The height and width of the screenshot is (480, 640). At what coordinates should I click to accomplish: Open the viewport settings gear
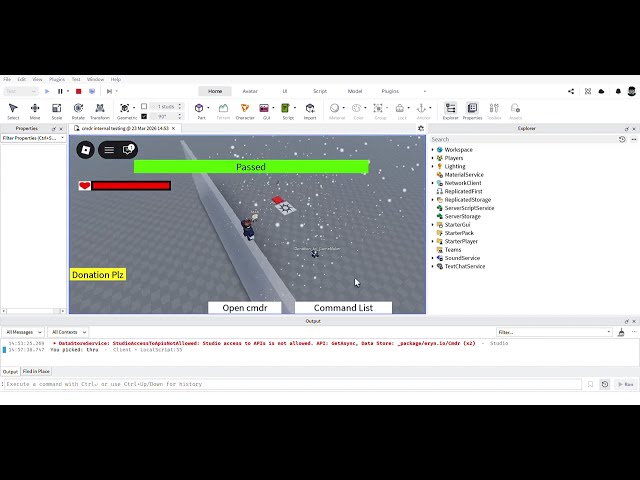coord(421,128)
